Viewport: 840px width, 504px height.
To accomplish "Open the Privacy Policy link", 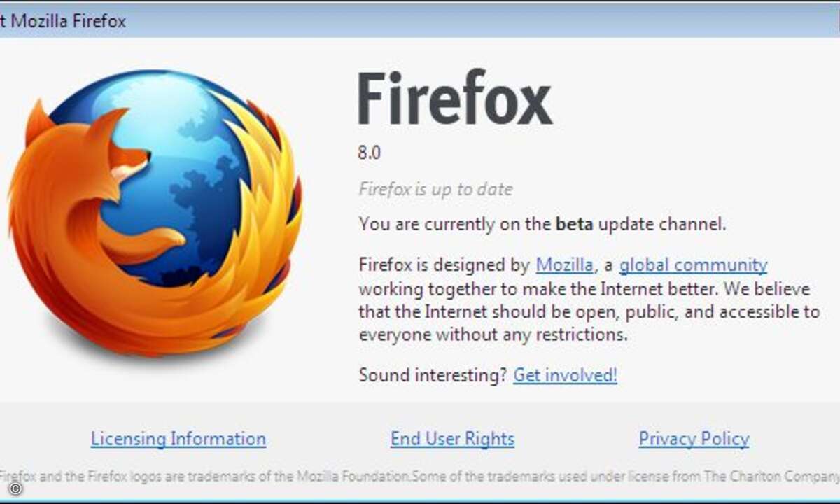I will coord(694,439).
